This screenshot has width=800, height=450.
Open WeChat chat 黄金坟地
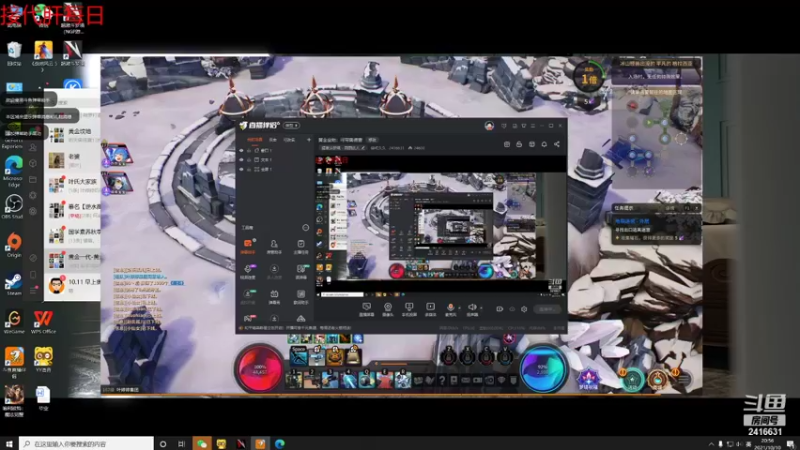(x=72, y=135)
